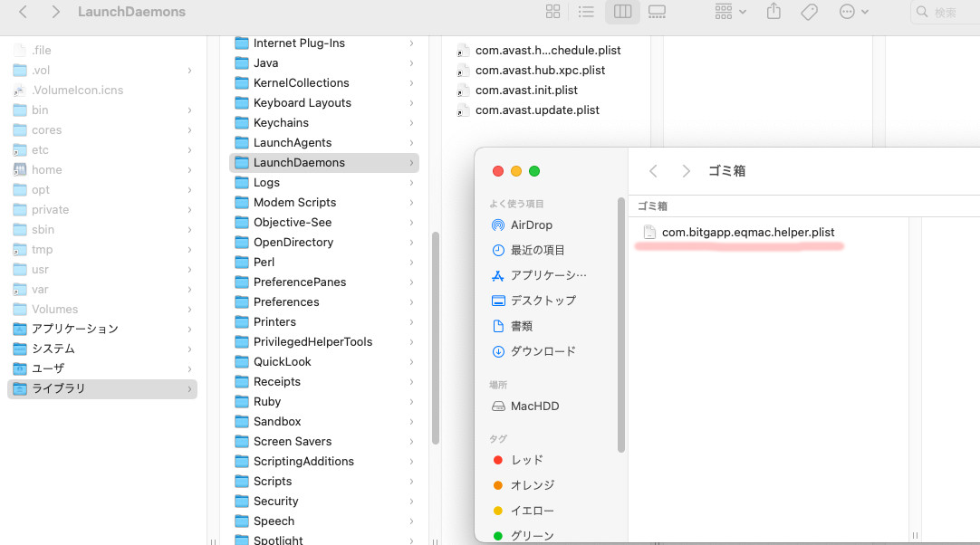Open 最近の項目 in the sidebar
This screenshot has width=980, height=545.
(x=537, y=250)
